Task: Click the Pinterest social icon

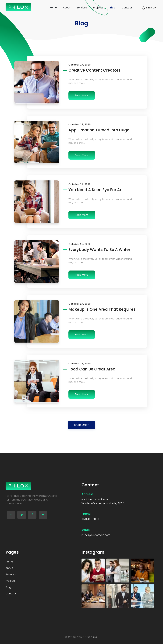Action: point(32,515)
